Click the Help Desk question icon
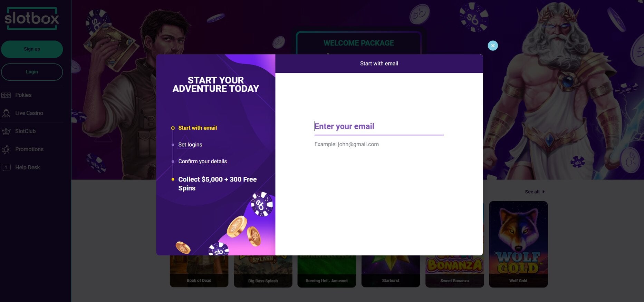The width and height of the screenshot is (644, 302). 6,167
